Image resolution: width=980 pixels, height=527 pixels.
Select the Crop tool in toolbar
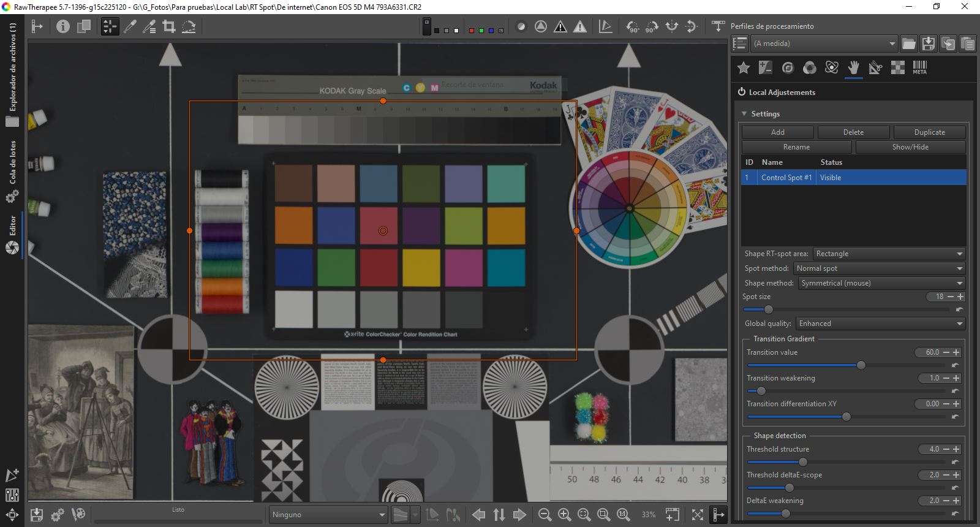click(x=169, y=26)
